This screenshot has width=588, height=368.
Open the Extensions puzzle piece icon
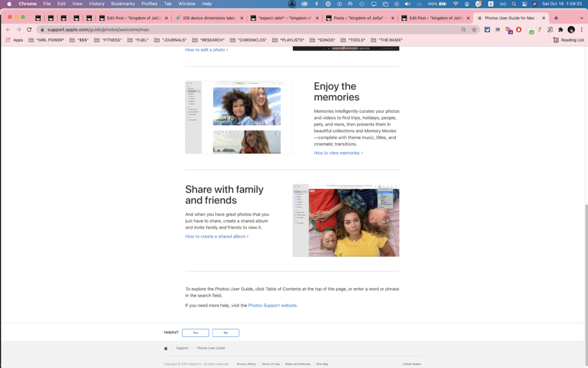coord(560,29)
